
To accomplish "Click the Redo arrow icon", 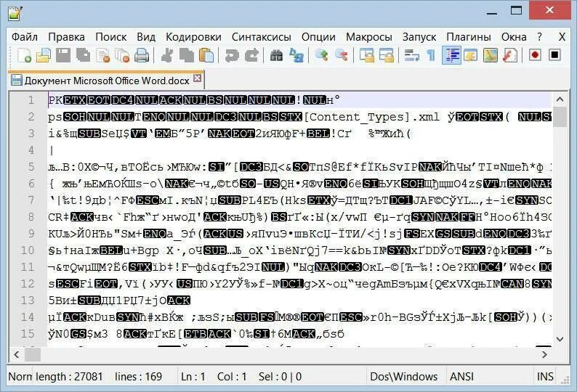I will click(251, 55).
